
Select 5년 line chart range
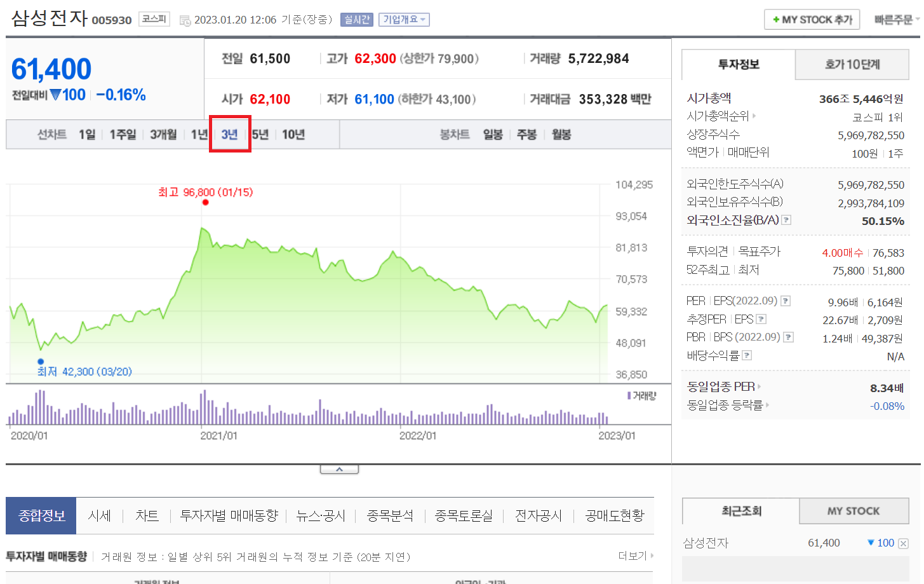click(x=260, y=135)
